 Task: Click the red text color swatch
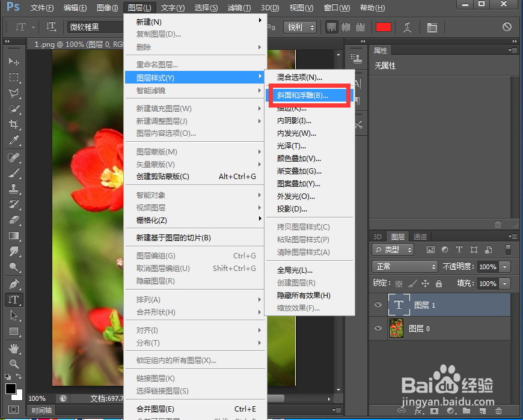pyautogui.click(x=384, y=27)
